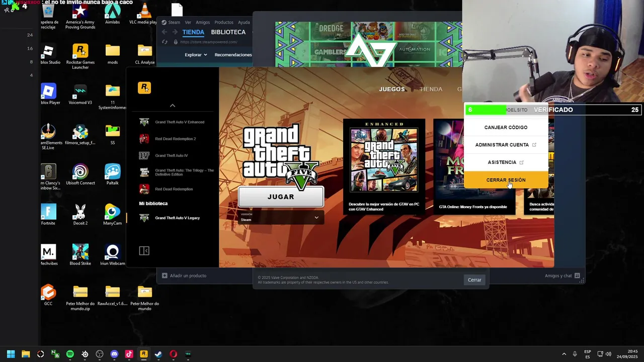
Task: Open Steam from taskbar
Action: tap(158, 354)
